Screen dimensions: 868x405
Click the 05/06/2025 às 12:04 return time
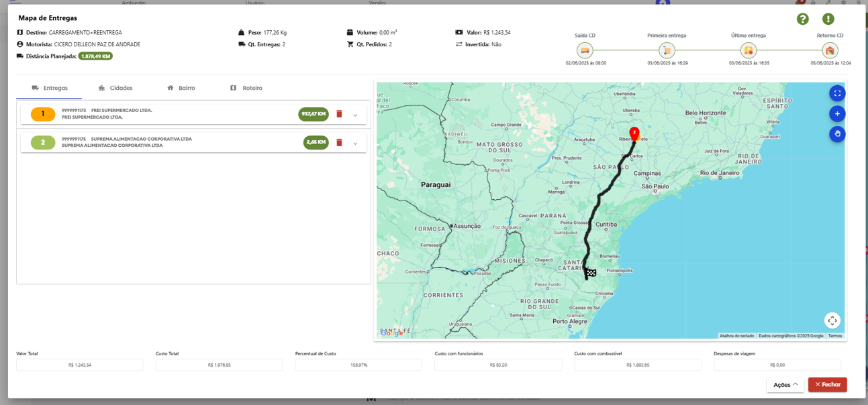pyautogui.click(x=831, y=63)
